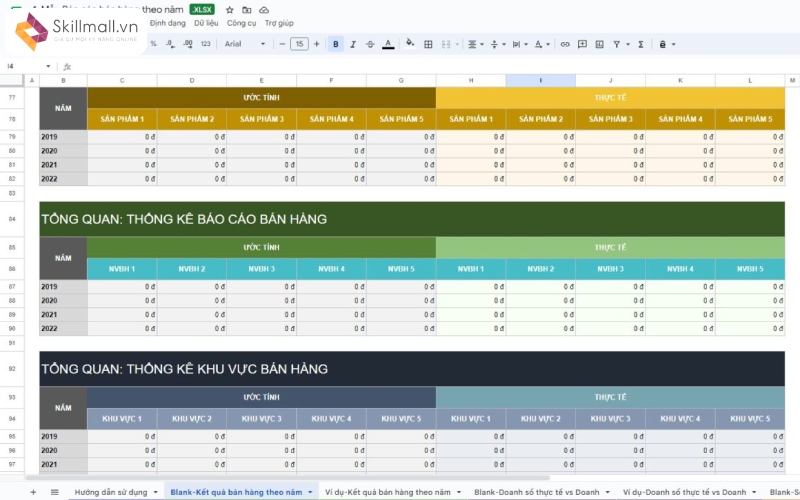Screen dimensions: 800x500
Task: Open the Dữ liệu menu
Action: [206, 23]
